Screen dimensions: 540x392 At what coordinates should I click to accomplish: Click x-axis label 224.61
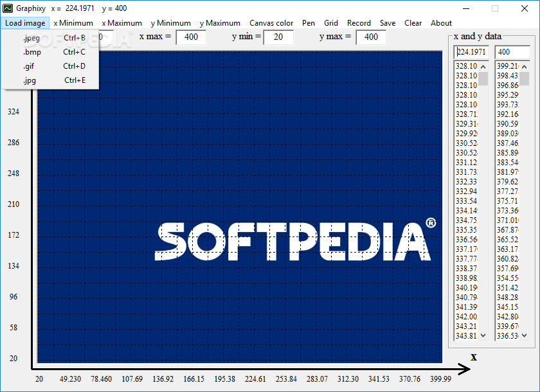(255, 379)
